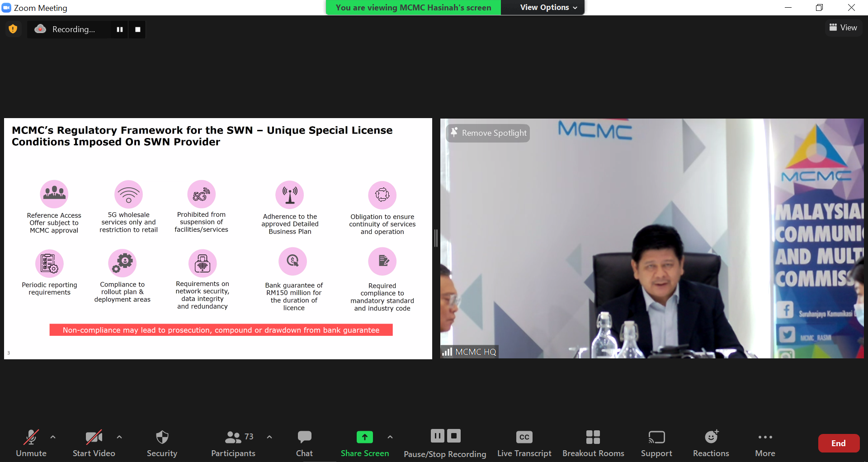Click Remove Spotlight on the video
This screenshot has width=868, height=462.
tap(489, 133)
